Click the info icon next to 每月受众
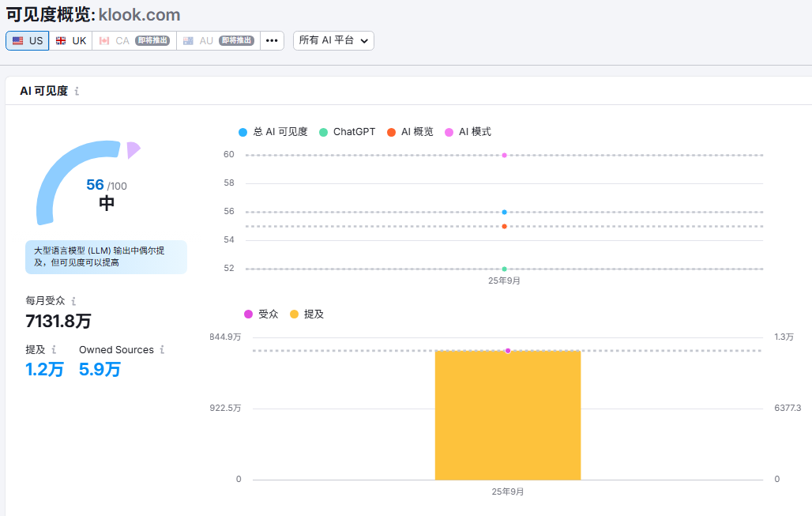This screenshot has width=812, height=516. pyautogui.click(x=73, y=301)
